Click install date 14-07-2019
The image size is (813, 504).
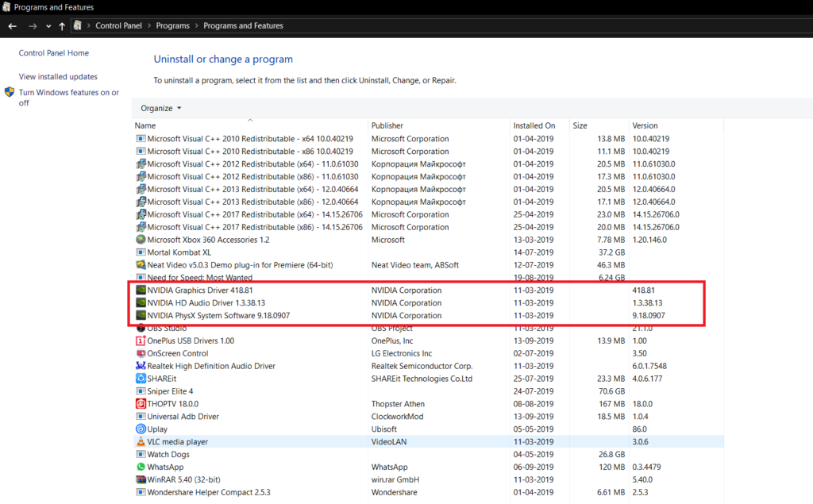point(534,252)
